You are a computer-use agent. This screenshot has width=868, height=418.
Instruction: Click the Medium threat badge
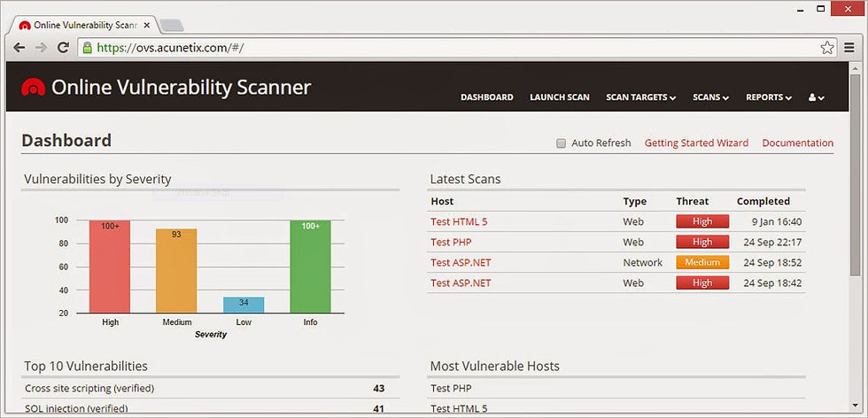tap(702, 262)
